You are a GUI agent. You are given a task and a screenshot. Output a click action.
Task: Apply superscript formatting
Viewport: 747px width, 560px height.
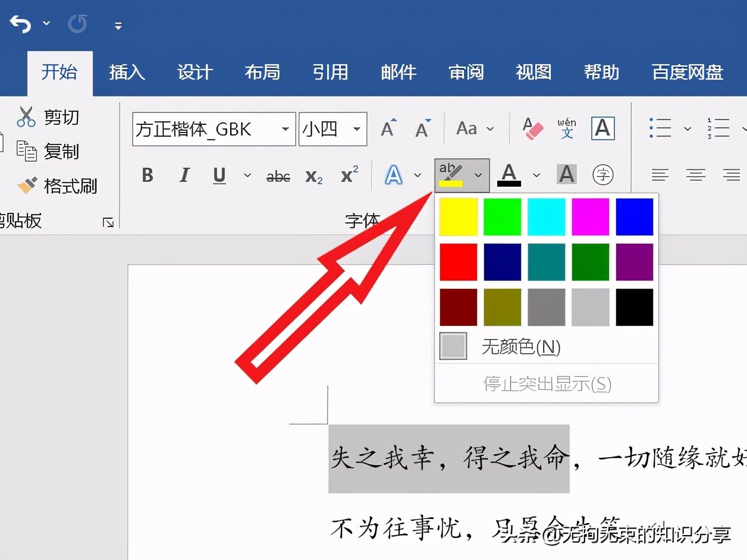click(x=349, y=175)
